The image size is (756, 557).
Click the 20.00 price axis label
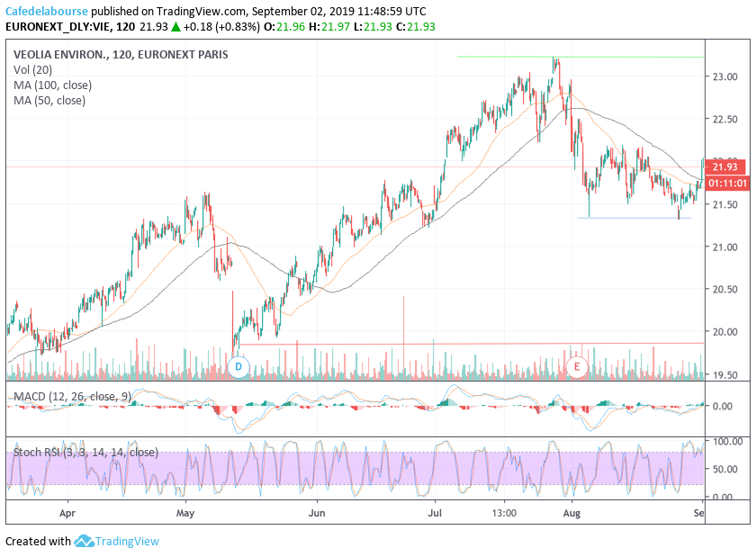click(x=725, y=332)
